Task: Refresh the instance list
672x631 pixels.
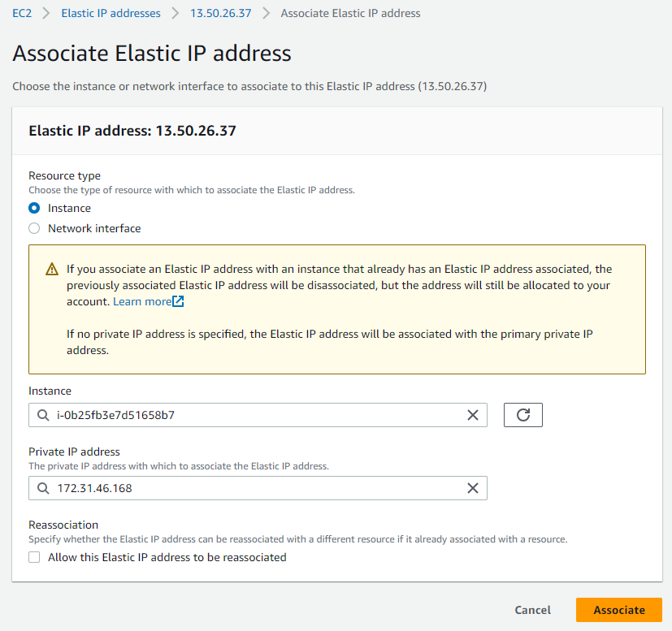Action: pyautogui.click(x=522, y=415)
